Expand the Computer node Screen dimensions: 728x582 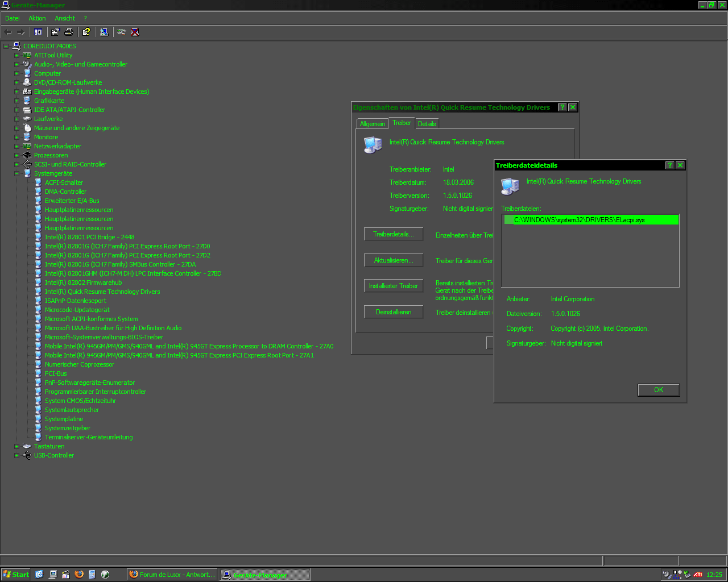[x=16, y=73]
